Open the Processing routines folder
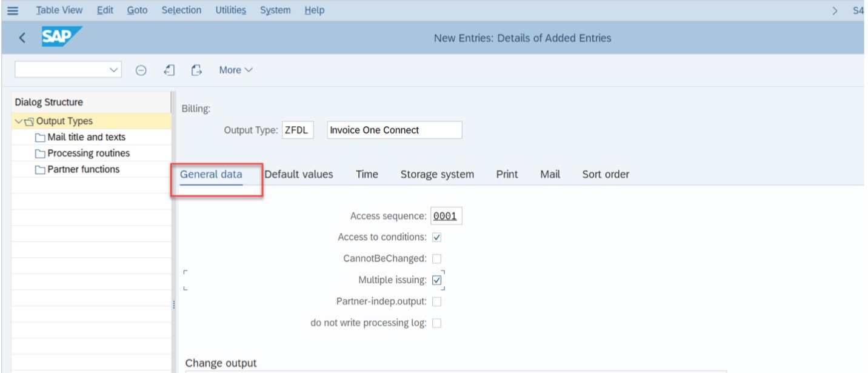The width and height of the screenshot is (868, 373). click(88, 153)
